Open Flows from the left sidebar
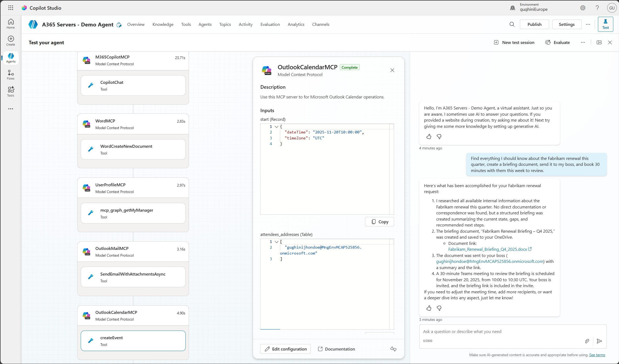Image resolution: width=619 pixels, height=364 pixels. pos(11,75)
